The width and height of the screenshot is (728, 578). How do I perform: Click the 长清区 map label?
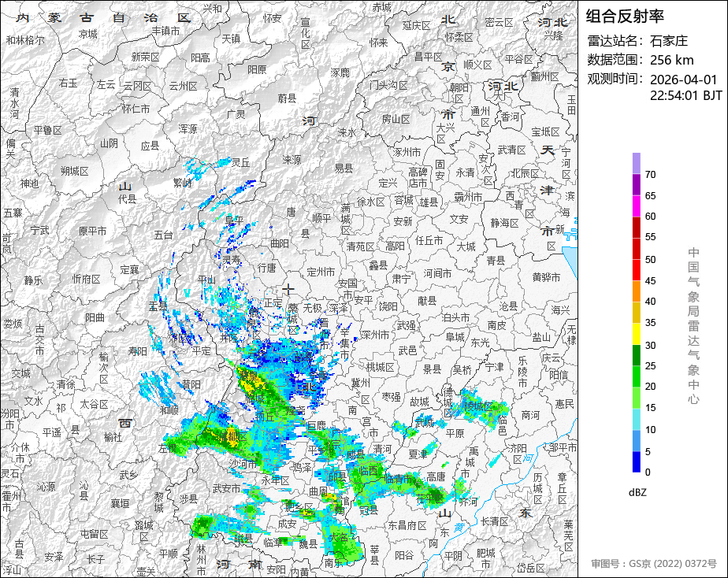(x=495, y=521)
